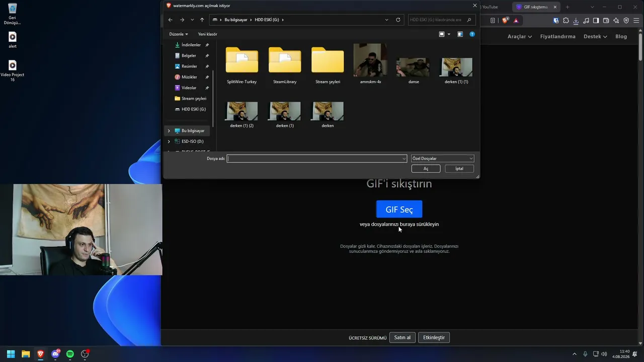Go up one folder level
Image resolution: width=644 pixels, height=362 pixels.
(202, 20)
